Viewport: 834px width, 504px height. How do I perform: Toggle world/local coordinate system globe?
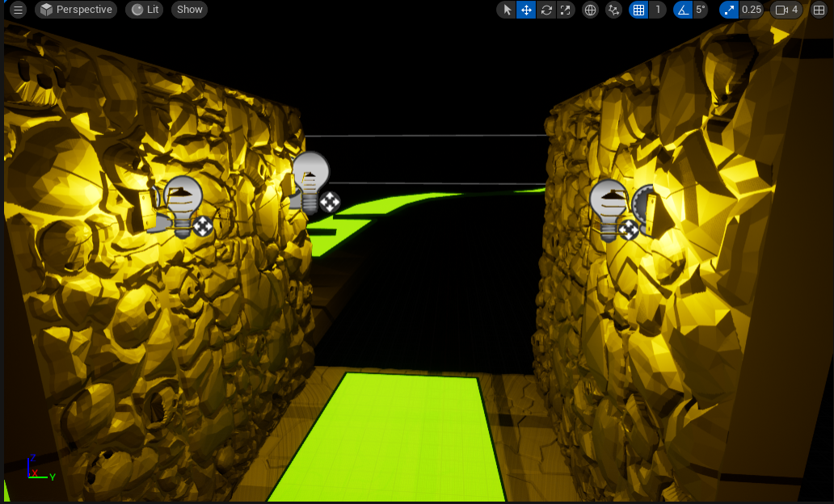pyautogui.click(x=591, y=10)
